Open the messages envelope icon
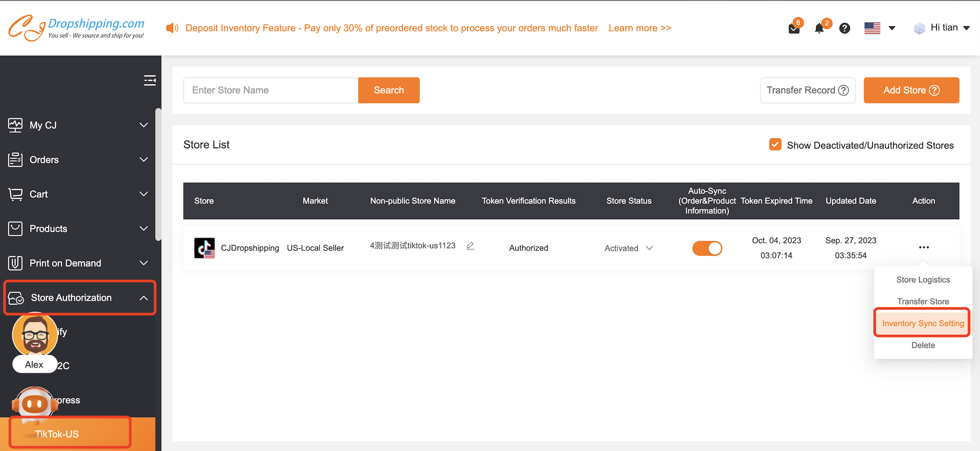 (794, 29)
